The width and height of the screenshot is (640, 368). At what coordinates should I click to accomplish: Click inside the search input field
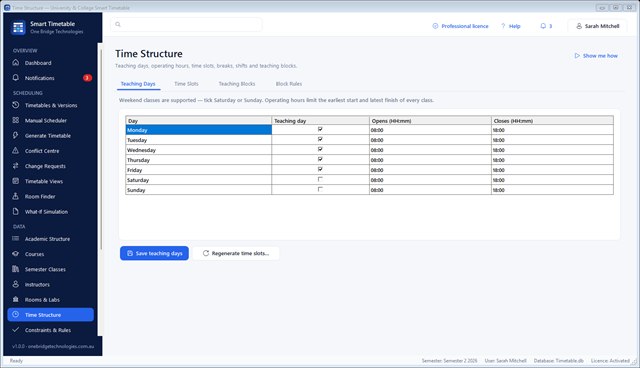[187, 24]
